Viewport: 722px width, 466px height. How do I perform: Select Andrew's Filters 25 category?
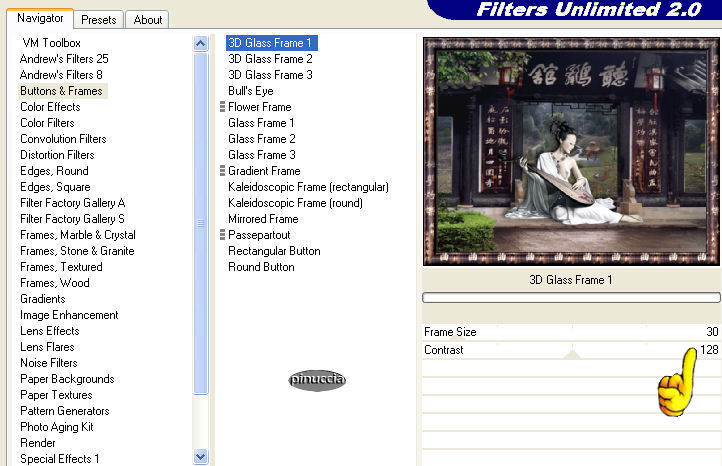coord(64,59)
